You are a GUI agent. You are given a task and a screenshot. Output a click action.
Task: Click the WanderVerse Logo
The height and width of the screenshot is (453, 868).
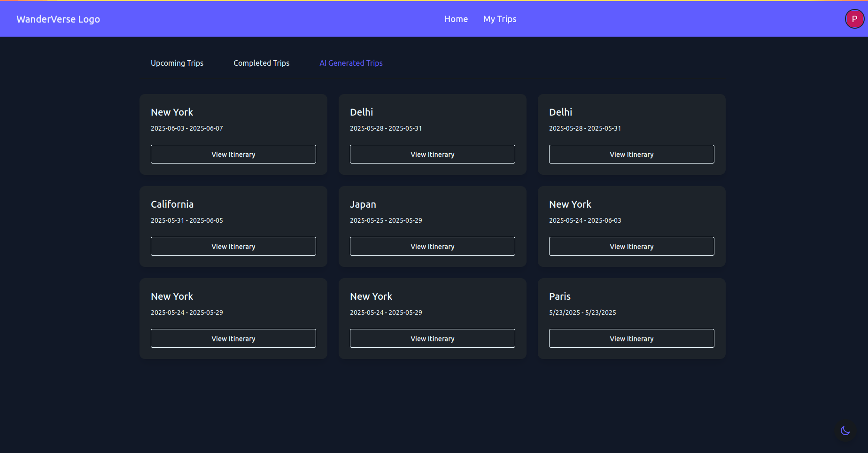(58, 19)
